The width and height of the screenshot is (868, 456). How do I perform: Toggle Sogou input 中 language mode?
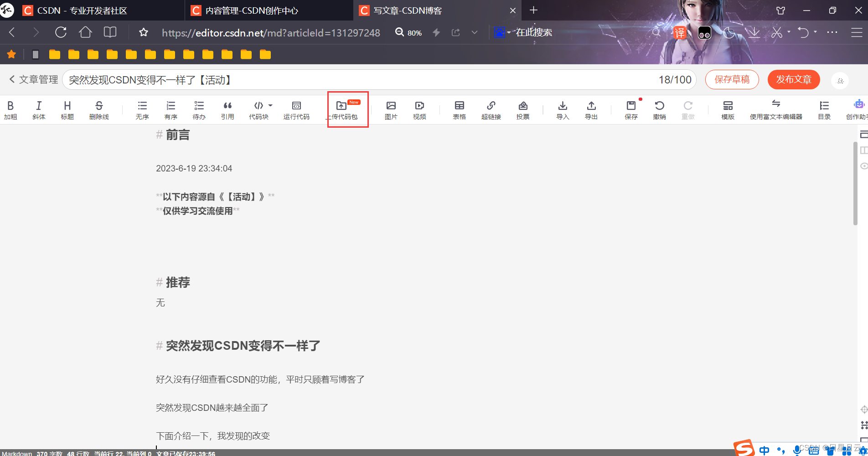coord(764,450)
